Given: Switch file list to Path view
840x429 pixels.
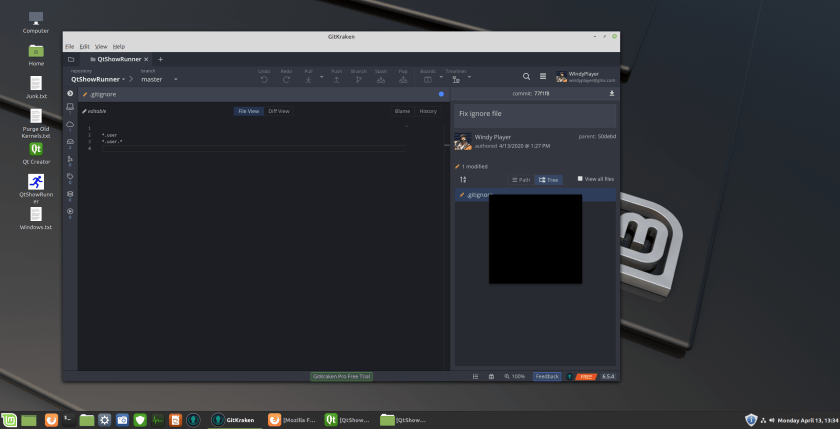Looking at the screenshot, I should pyautogui.click(x=520, y=180).
